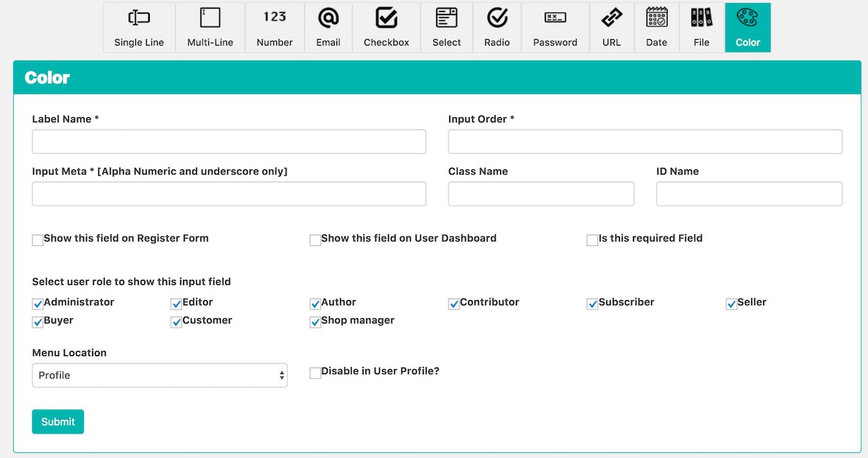Screen dimensions: 868x458
Task: Open the Radio field type icon
Action: [x=497, y=19]
